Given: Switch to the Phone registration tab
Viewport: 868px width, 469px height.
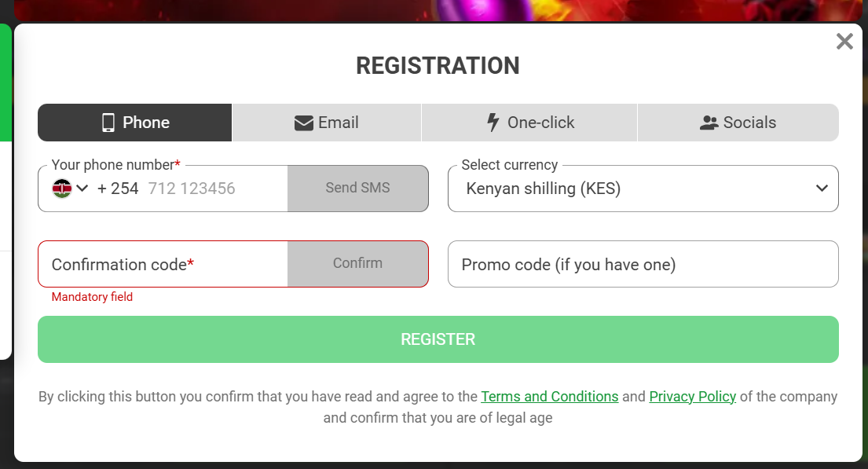Looking at the screenshot, I should pos(134,122).
